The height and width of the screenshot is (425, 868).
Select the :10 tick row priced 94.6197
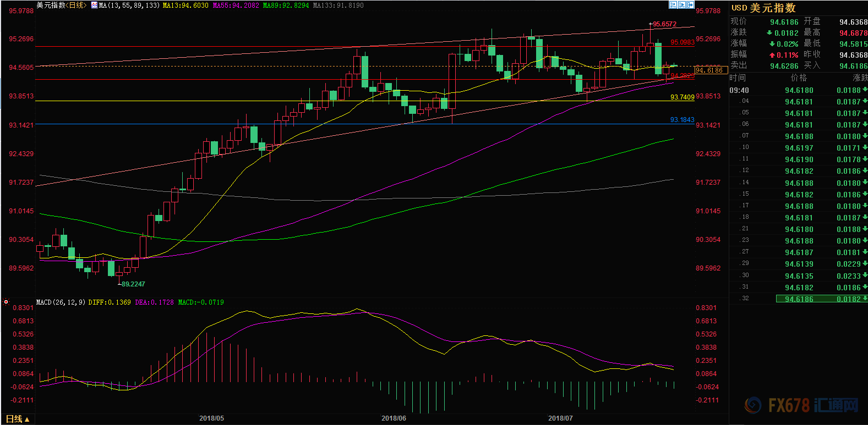[x=799, y=147]
